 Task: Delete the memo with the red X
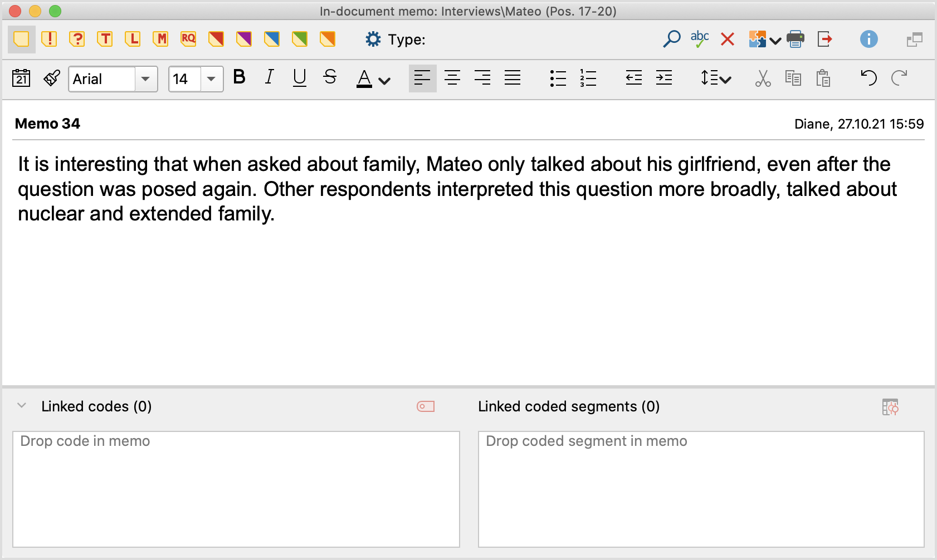tap(728, 39)
